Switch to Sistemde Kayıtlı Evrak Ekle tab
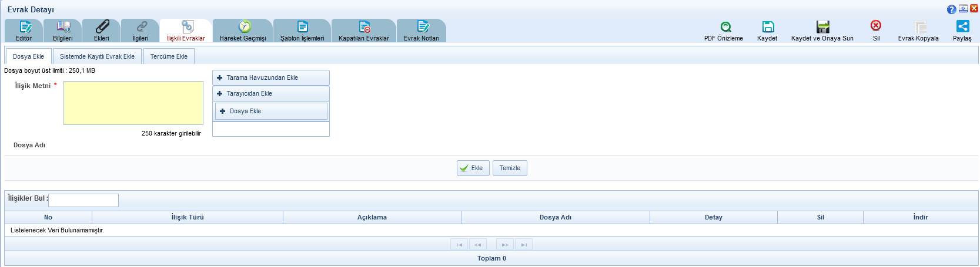The image size is (980, 267). (97, 57)
